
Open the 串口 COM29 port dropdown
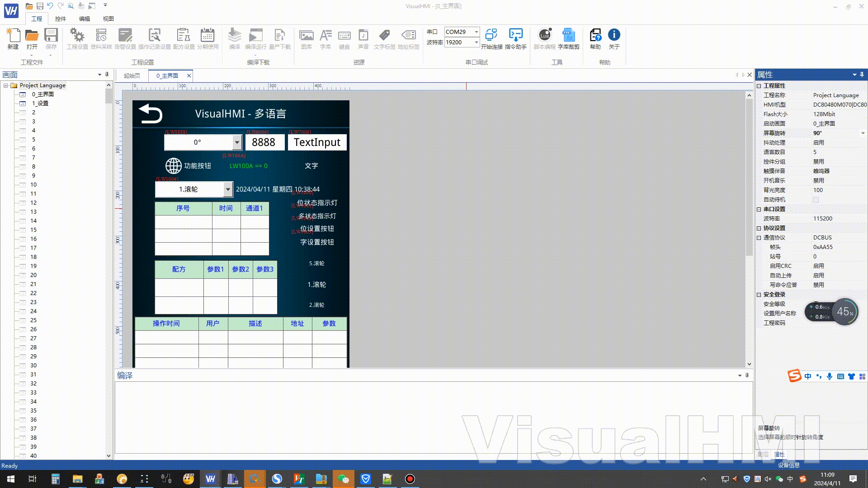click(476, 32)
